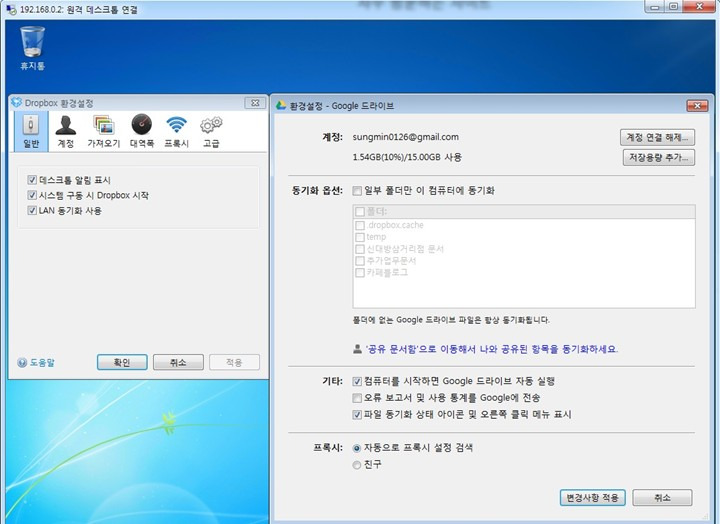Switch to the 프록시 tab in Dropbox
This screenshot has width=720, height=524.
[177, 131]
